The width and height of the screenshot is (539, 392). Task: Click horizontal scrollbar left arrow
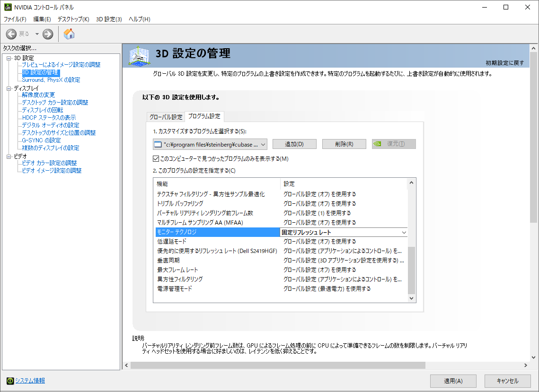click(126, 365)
